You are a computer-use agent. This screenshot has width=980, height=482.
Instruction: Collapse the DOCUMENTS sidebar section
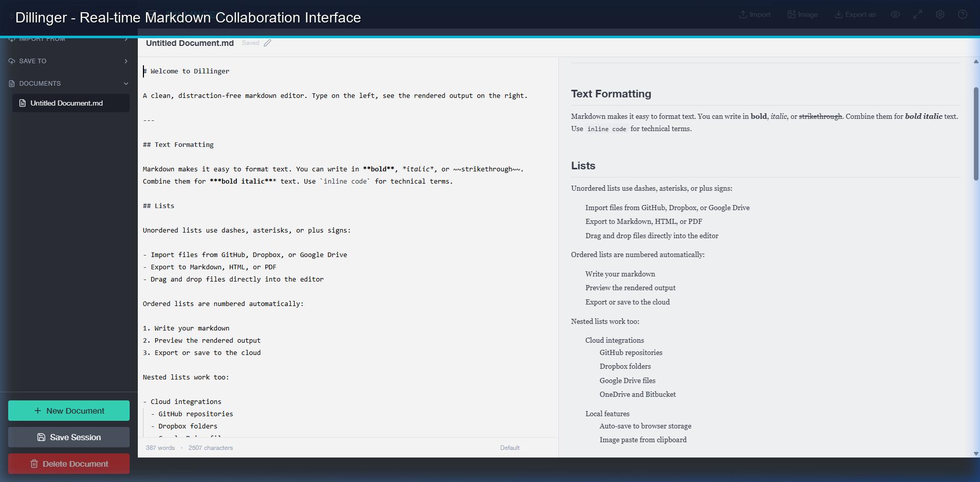(x=69, y=84)
